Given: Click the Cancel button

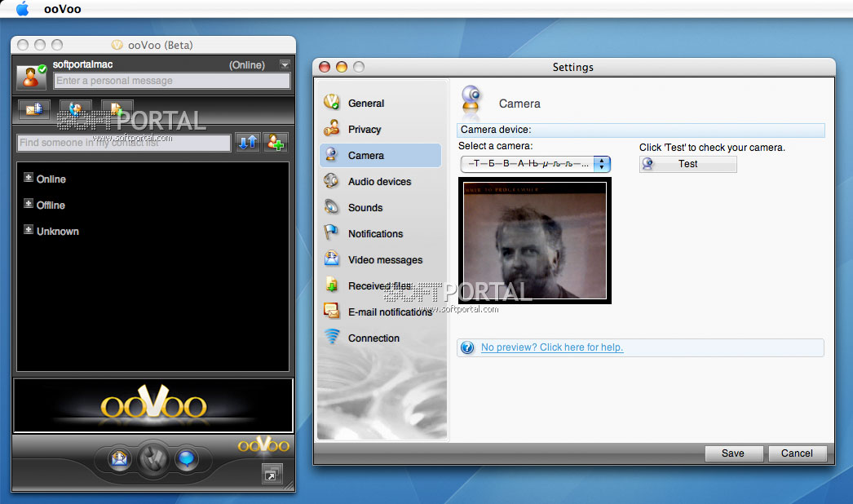Looking at the screenshot, I should [x=797, y=453].
